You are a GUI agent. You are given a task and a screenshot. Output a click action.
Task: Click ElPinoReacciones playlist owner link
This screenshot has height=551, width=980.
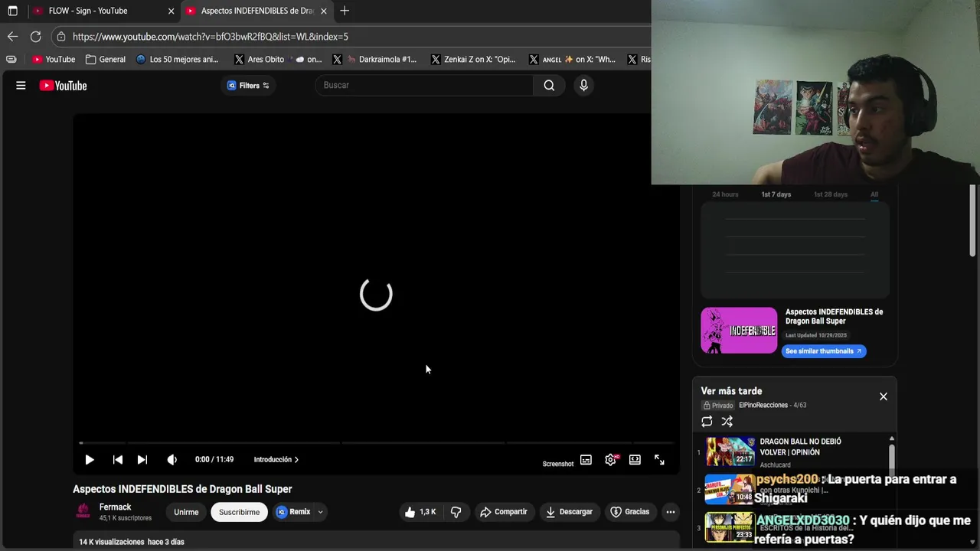[x=763, y=406]
